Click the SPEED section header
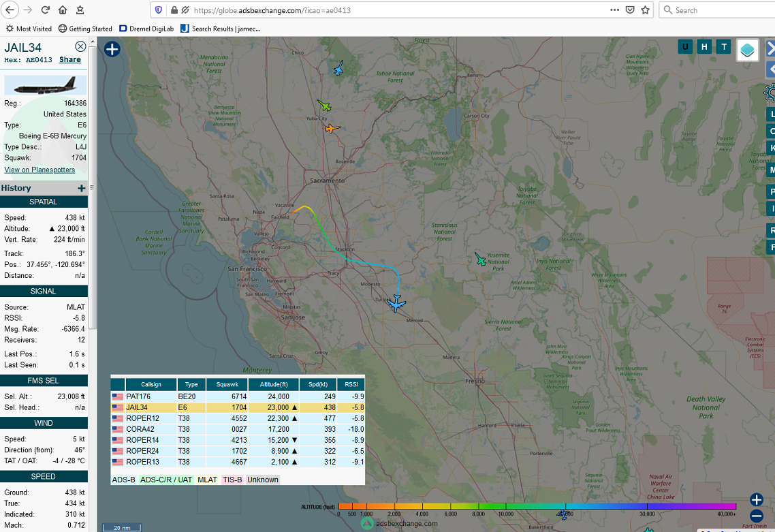This screenshot has height=532, width=775. point(44,477)
